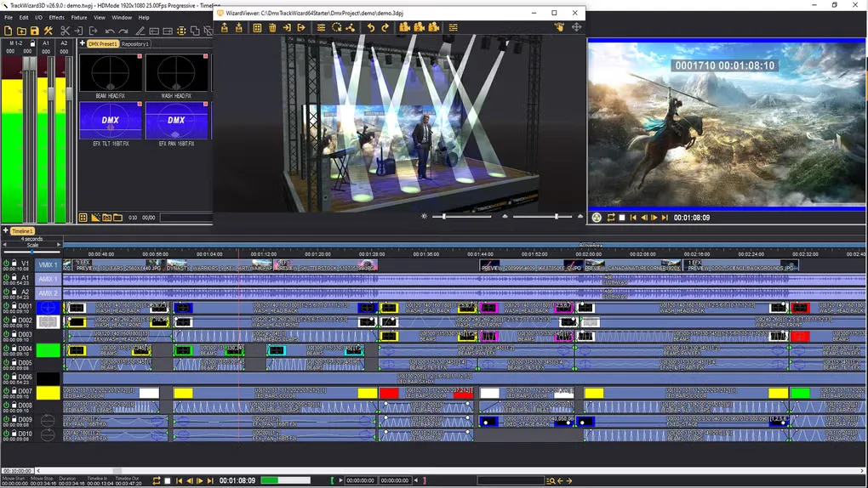Click the download icon in WizardViewer toolbar
The height and width of the screenshot is (488, 868).
[x=238, y=27]
